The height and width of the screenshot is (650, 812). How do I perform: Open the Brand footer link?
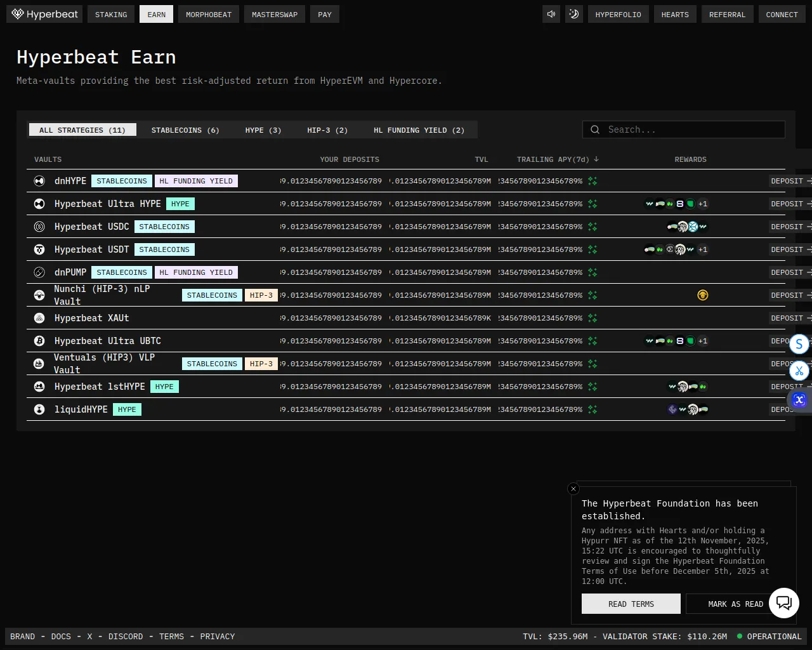23,636
